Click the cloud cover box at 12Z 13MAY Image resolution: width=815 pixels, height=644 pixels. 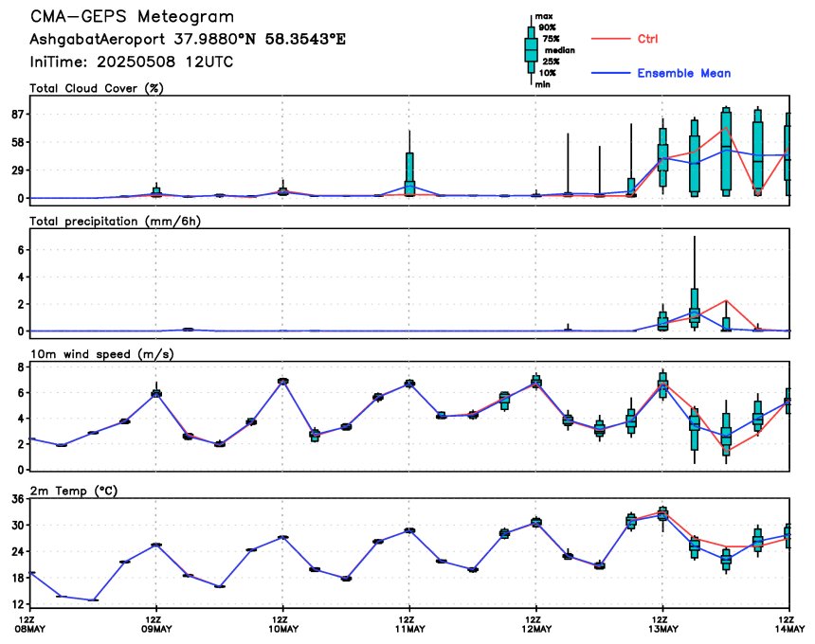662,157
